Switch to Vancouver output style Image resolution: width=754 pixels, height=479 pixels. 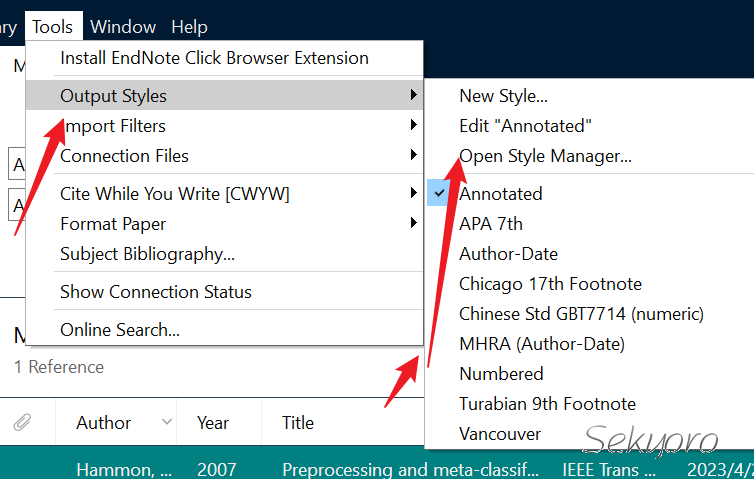pyautogui.click(x=499, y=434)
